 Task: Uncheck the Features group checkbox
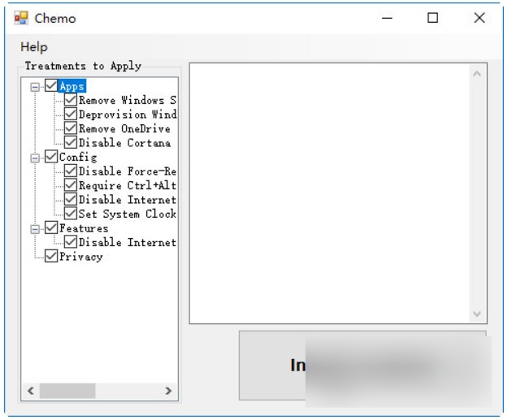click(51, 228)
